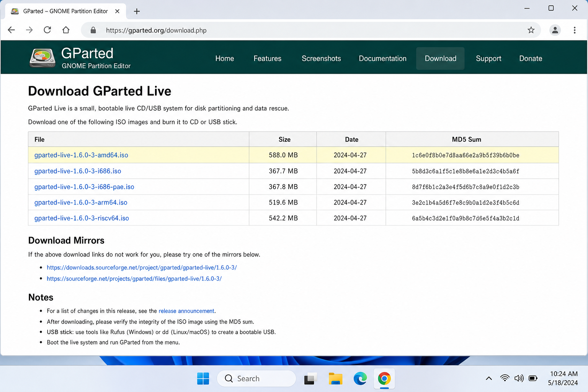The image size is (588, 392).
Task: Click the 542.2 MB size cell
Action: tap(283, 218)
